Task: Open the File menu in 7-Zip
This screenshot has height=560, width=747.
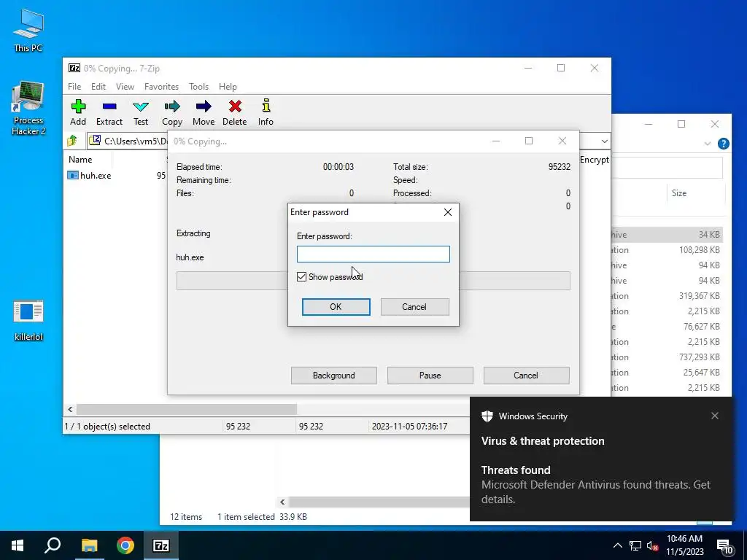Action: point(74,87)
